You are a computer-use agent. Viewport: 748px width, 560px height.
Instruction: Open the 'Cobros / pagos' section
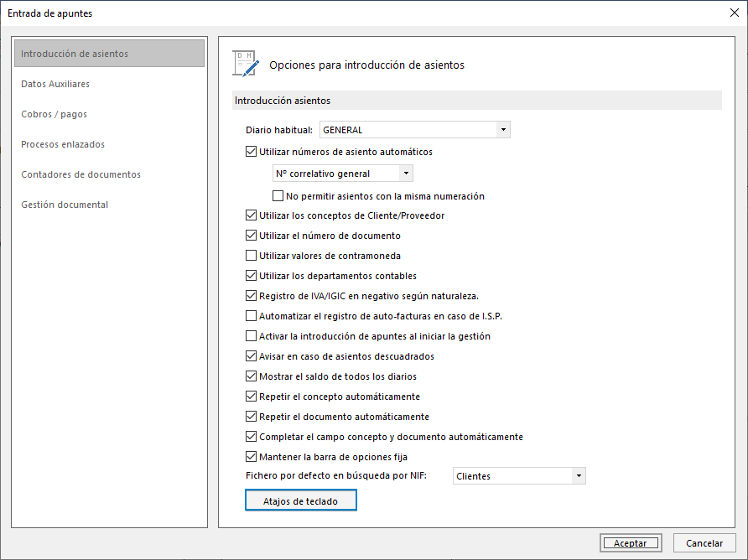tap(55, 113)
